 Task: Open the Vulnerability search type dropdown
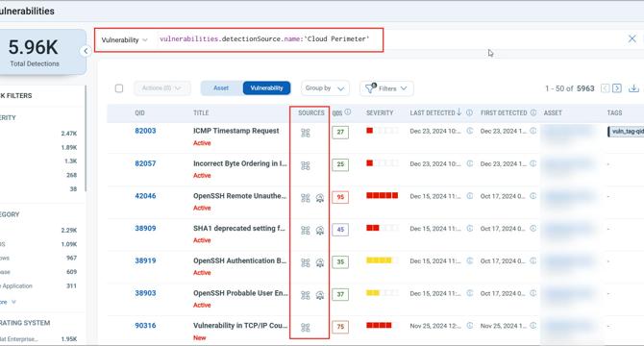[x=124, y=39]
